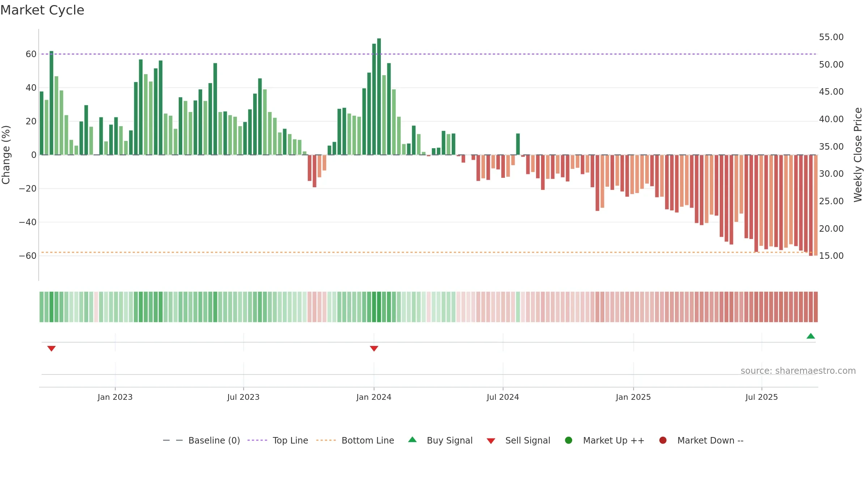
Task: Click the Jul 2024 axis label
Action: point(503,397)
